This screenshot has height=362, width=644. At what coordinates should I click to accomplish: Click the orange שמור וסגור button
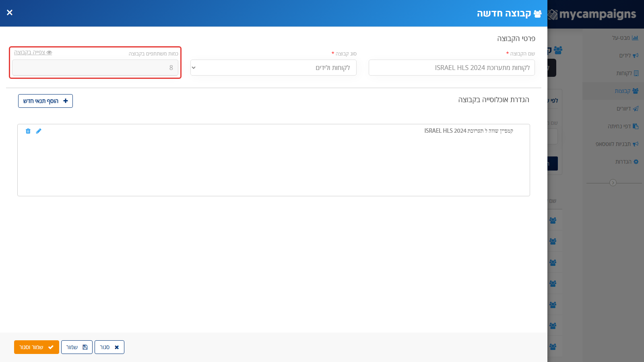click(x=37, y=347)
